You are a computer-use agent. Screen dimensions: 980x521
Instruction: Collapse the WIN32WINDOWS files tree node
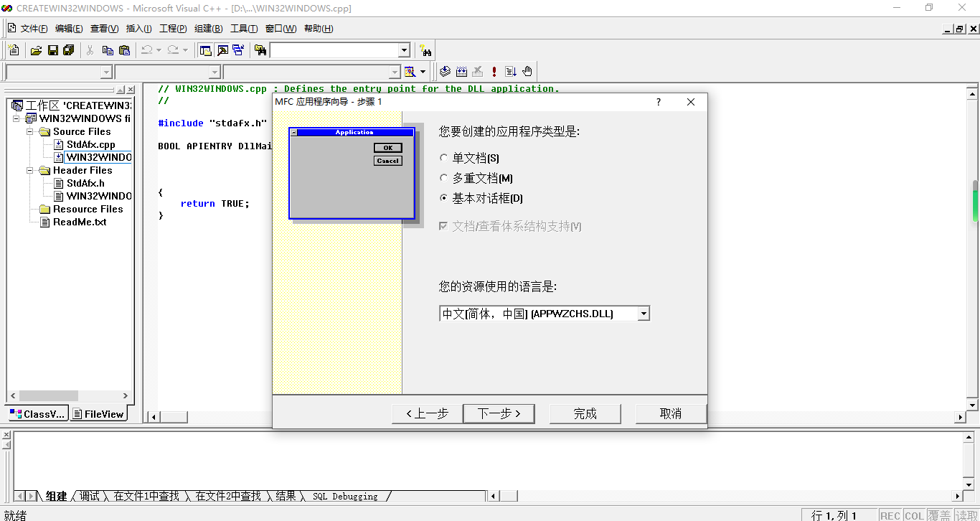[x=17, y=118]
